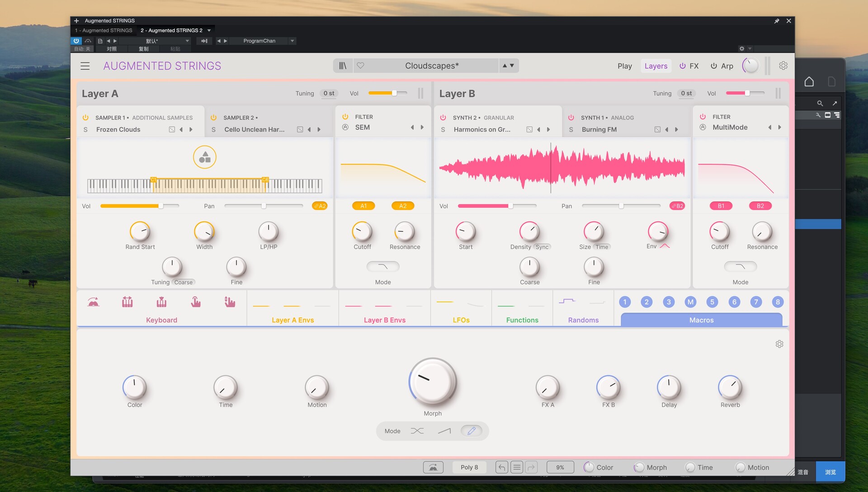Click the redo arrow in bottom bar
Image resolution: width=868 pixels, height=492 pixels.
(x=532, y=467)
